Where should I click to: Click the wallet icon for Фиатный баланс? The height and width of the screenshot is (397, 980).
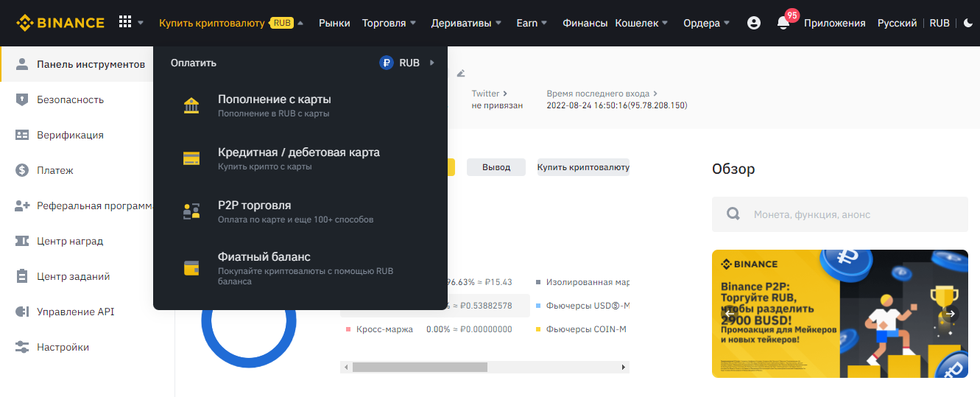(x=191, y=268)
